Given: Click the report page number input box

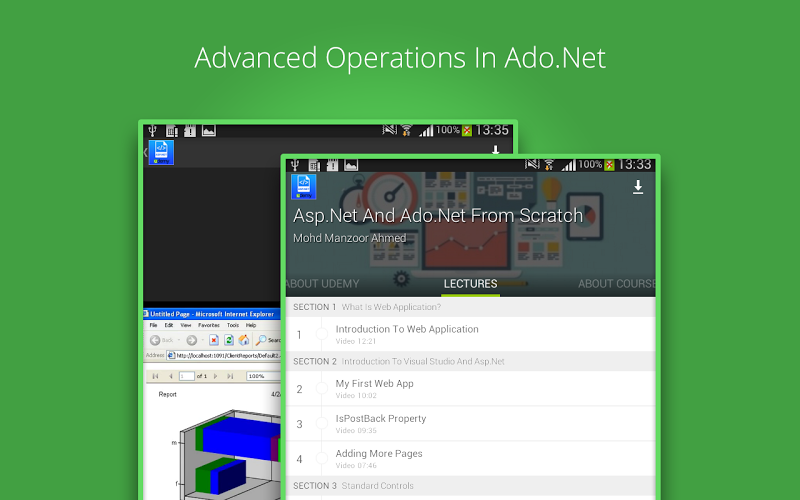Looking at the screenshot, I should pyautogui.click(x=187, y=376).
